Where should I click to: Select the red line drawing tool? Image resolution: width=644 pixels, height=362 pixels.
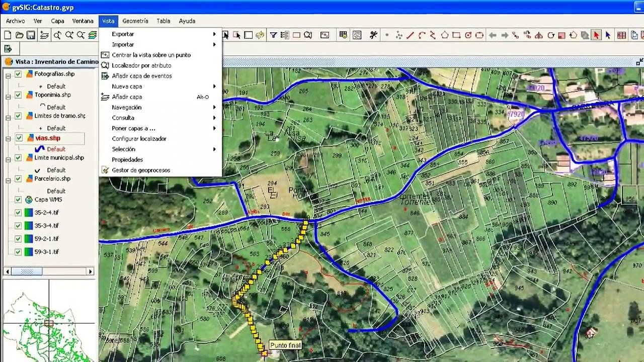tap(410, 35)
